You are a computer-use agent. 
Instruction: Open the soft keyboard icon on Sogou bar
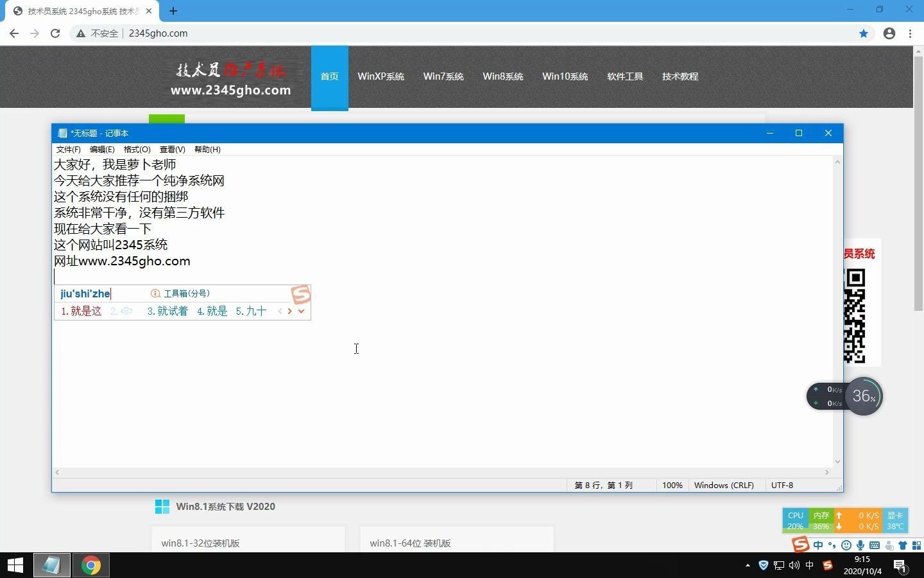coord(875,546)
